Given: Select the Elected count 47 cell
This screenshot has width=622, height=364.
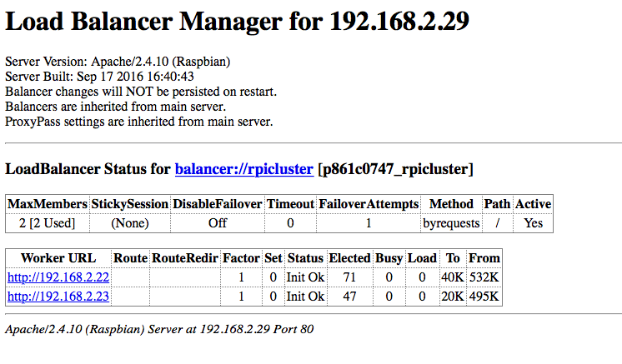Looking at the screenshot, I should click(x=349, y=296).
